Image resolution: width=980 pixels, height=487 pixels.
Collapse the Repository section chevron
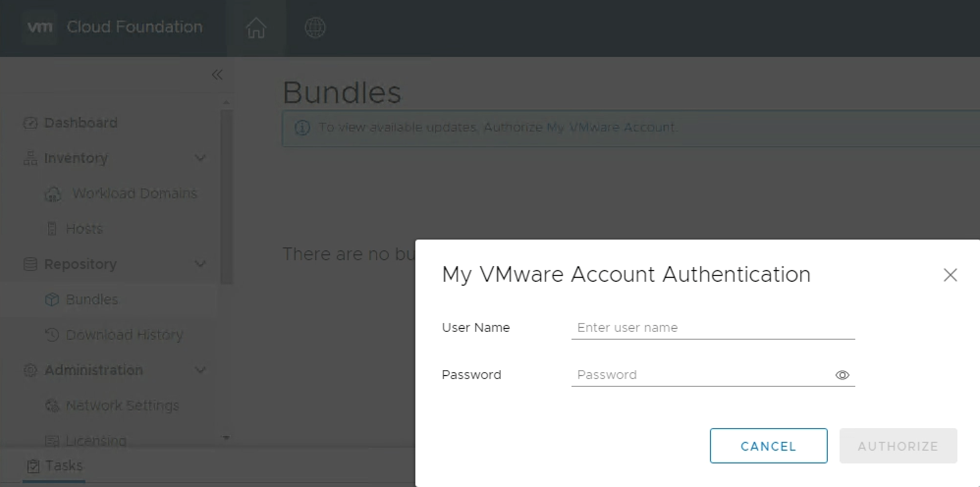(x=200, y=264)
